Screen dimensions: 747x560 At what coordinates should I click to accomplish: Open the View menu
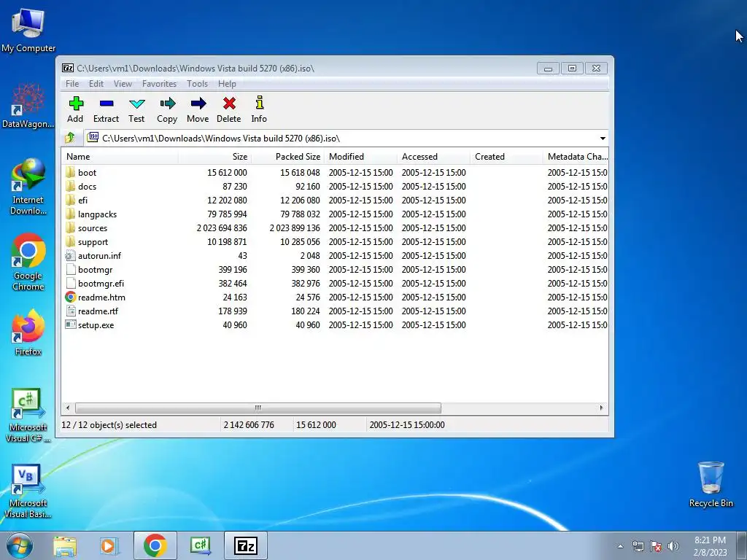(x=123, y=84)
